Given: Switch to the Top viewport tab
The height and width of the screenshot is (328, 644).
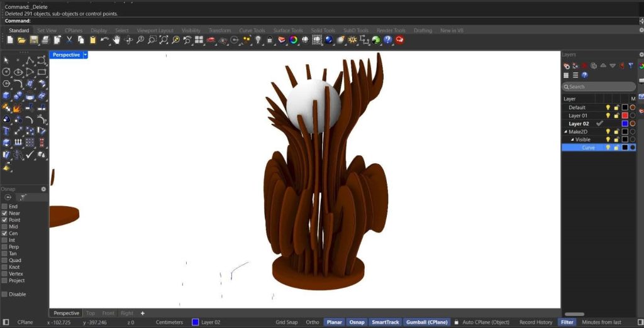Looking at the screenshot, I should coord(91,313).
